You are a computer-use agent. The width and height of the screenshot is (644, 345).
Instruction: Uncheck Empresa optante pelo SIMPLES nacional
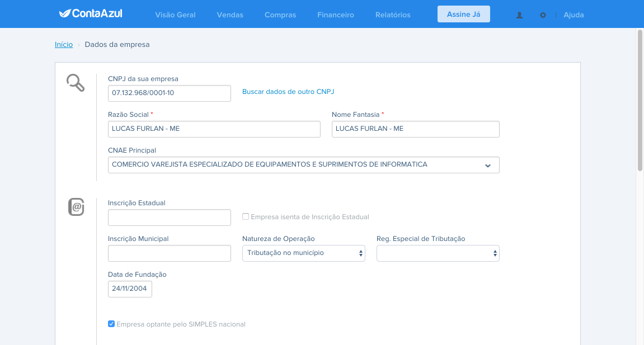(111, 324)
